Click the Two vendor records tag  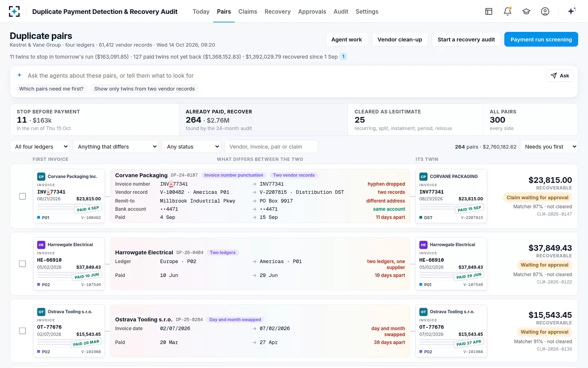click(x=294, y=175)
